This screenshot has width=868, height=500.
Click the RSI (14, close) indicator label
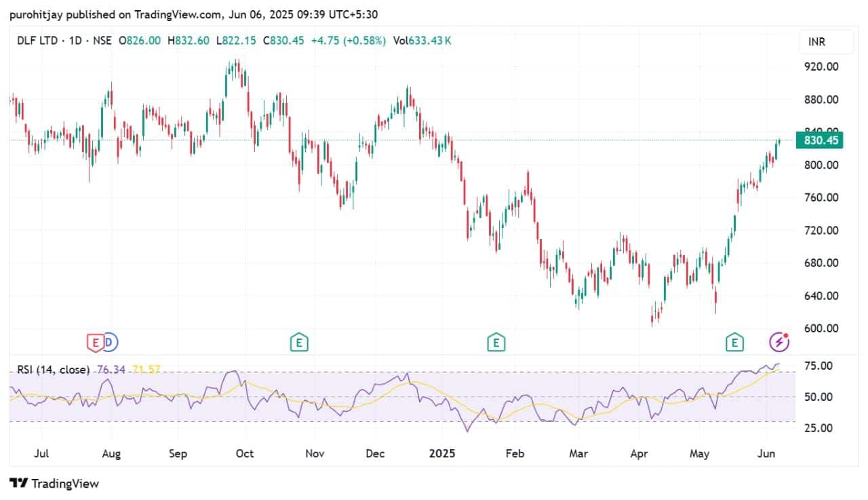click(x=54, y=370)
